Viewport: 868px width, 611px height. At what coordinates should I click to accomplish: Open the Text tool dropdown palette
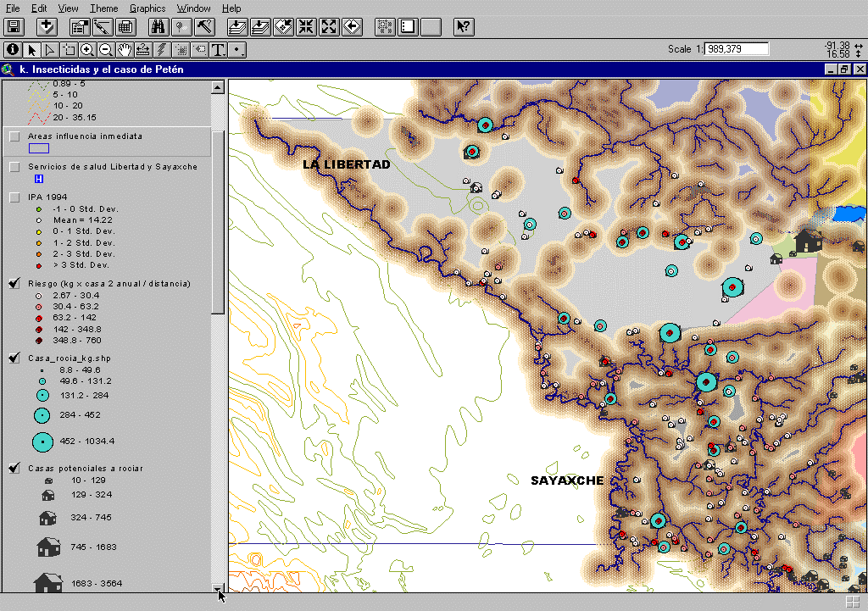click(x=219, y=50)
